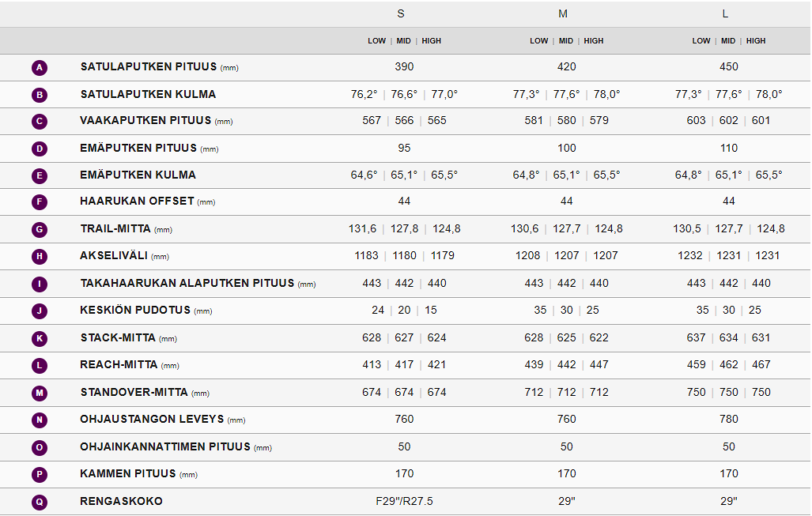Click the F29"/R27.5 tire size value
The width and height of the screenshot is (812, 516).
click(x=405, y=501)
